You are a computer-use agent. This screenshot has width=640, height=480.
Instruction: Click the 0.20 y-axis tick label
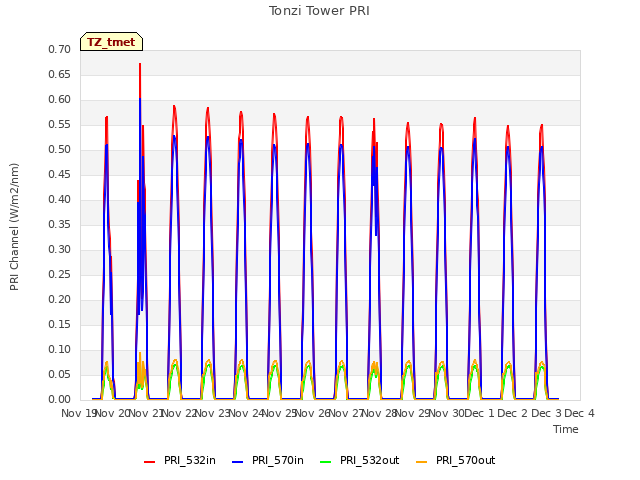[60, 299]
